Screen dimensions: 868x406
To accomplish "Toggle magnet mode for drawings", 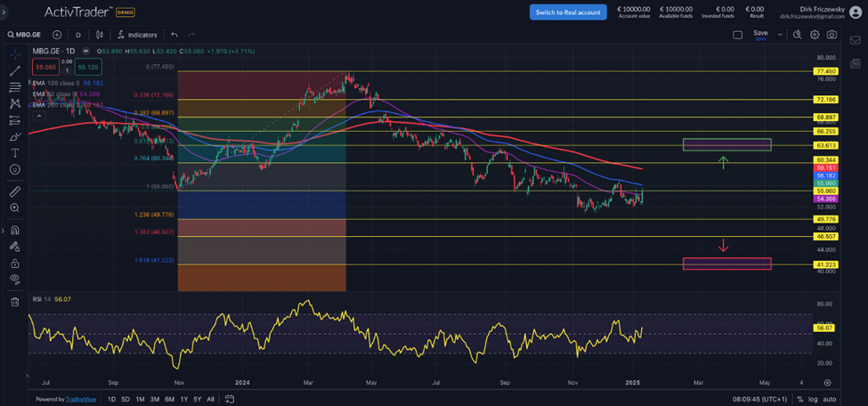I will tap(14, 230).
